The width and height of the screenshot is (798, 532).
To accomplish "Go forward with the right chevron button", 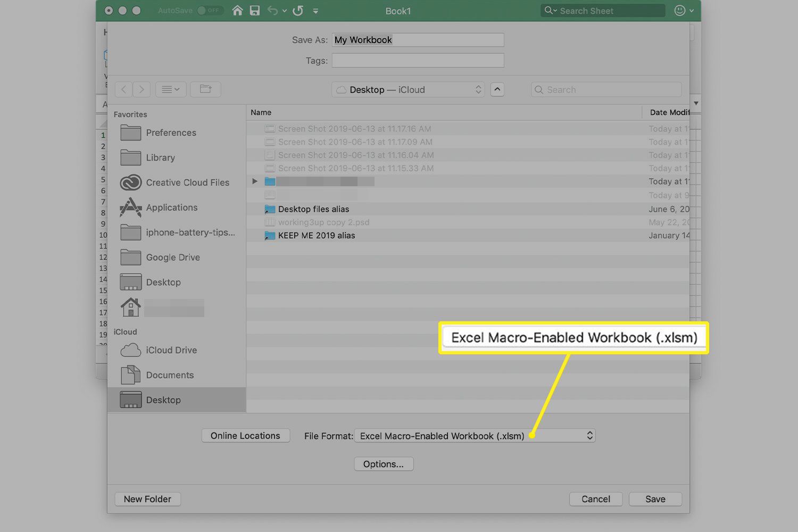I will click(x=142, y=89).
